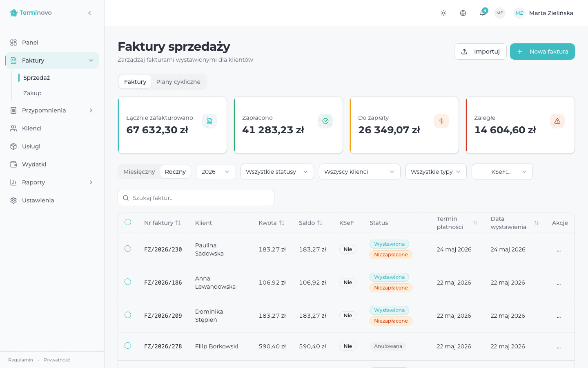Tick the select-all checkbox in table header

click(x=128, y=222)
